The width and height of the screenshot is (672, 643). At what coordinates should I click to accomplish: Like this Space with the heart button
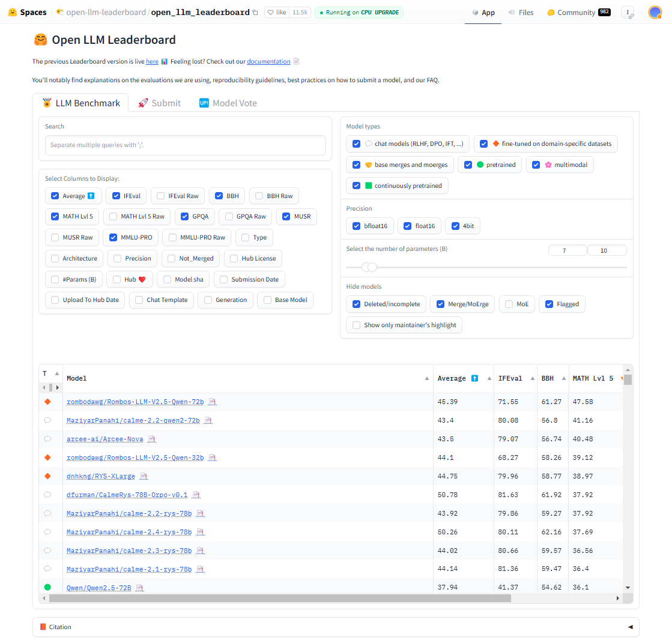(x=276, y=13)
